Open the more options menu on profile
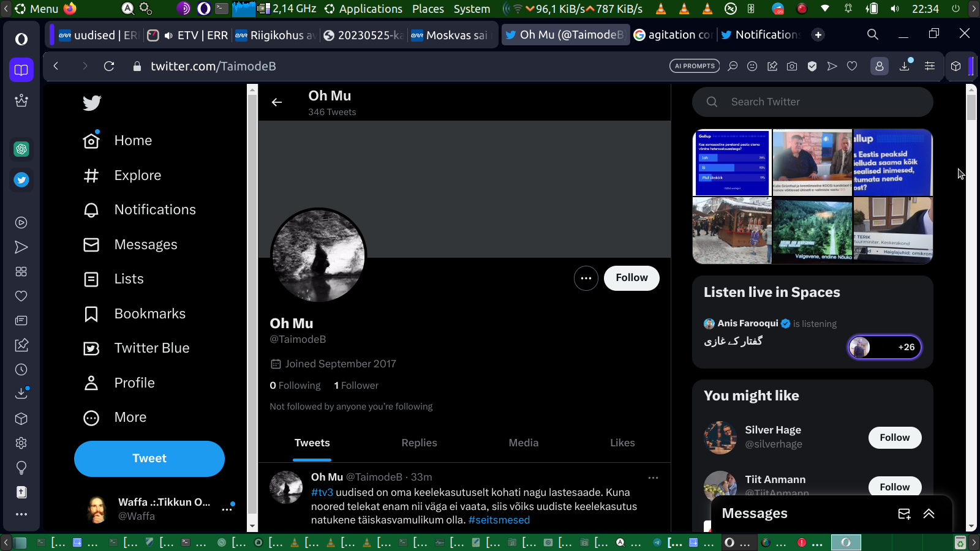 [586, 279]
